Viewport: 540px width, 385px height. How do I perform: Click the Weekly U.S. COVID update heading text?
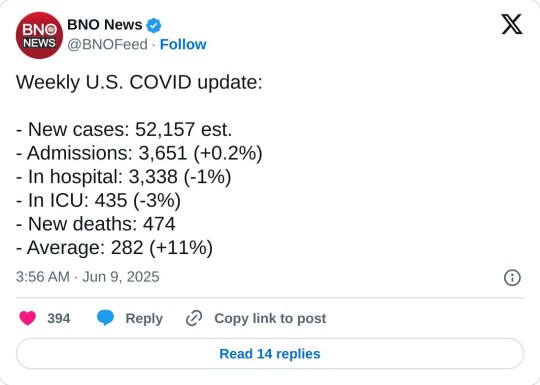click(x=139, y=83)
